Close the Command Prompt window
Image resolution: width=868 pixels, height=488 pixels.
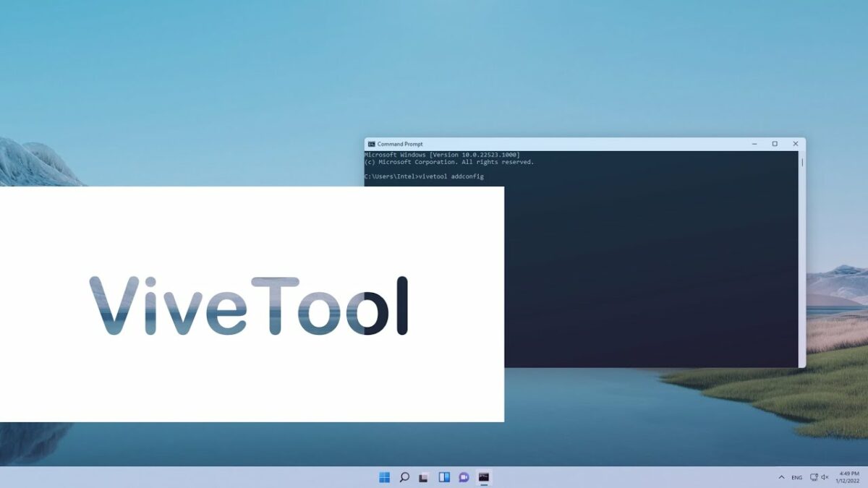click(x=796, y=144)
